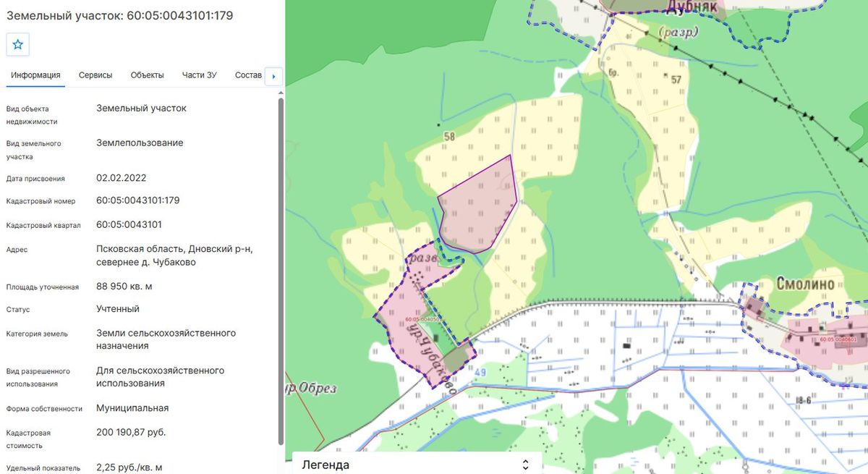The width and height of the screenshot is (868, 474).
Task: Click cadastral quarter value 60:05:0043101
Action: pyautogui.click(x=129, y=224)
